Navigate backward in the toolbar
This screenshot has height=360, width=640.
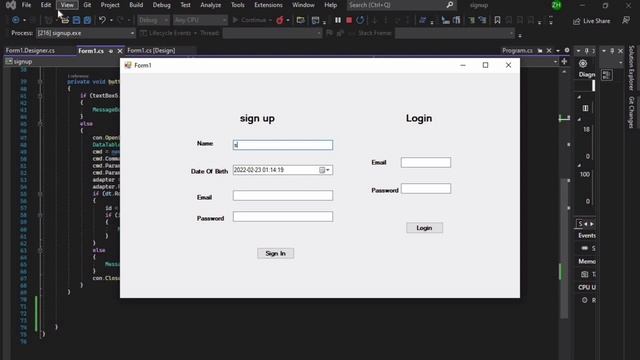(x=16, y=20)
